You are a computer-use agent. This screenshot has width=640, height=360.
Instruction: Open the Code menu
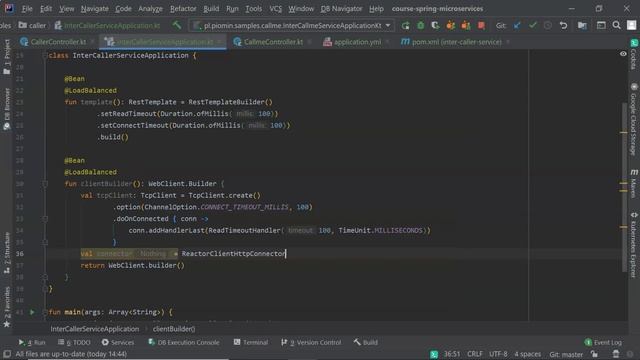123,9
